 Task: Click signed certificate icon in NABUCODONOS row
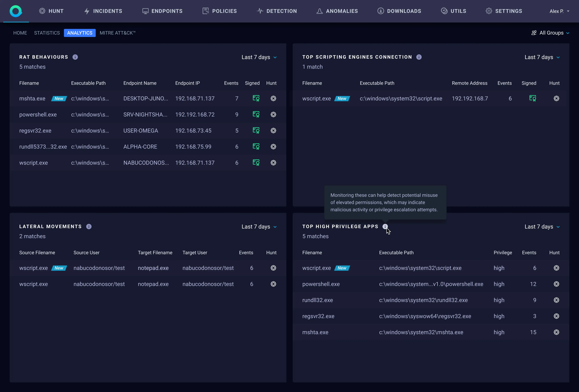(256, 163)
